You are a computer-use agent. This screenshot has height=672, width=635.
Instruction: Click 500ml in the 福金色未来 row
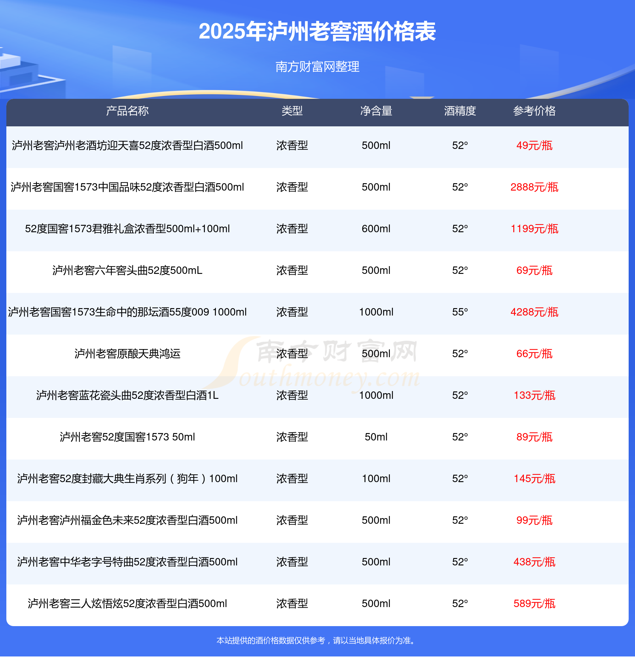coord(376,520)
